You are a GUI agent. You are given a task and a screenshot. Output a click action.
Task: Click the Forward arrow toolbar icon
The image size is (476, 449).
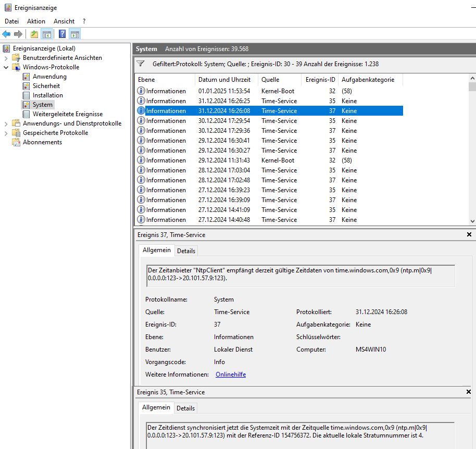tap(18, 34)
